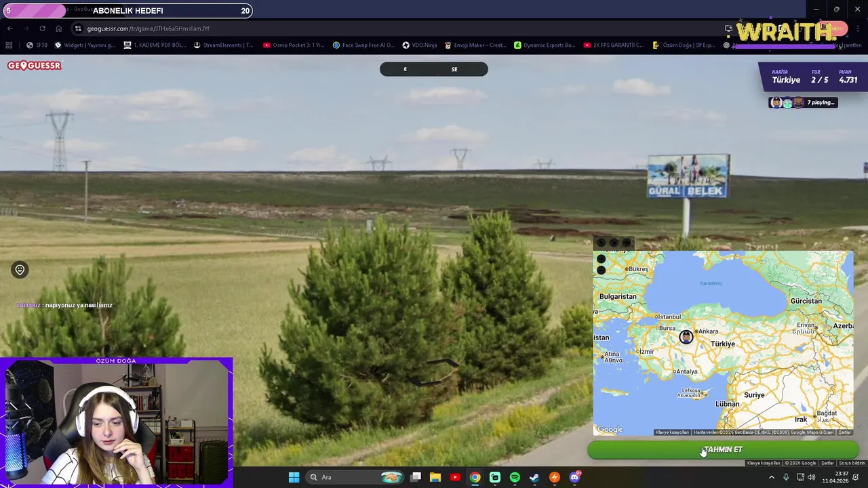
Task: Open clock showing 23:37
Action: pyautogui.click(x=836, y=477)
